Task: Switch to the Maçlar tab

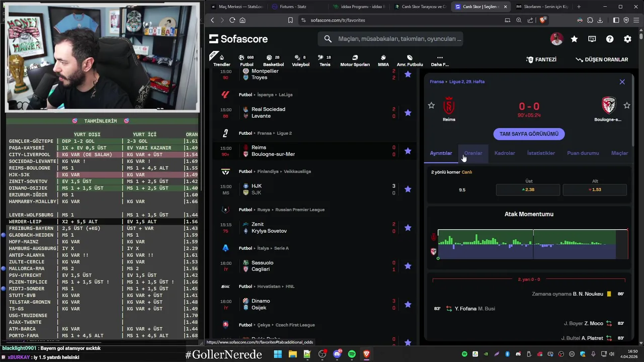Action: pos(619,153)
